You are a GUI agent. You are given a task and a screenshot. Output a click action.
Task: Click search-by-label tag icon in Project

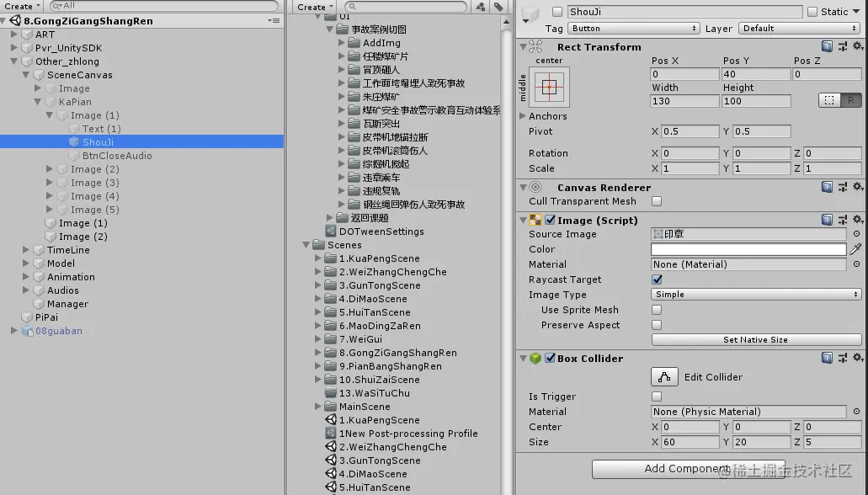(x=498, y=7)
